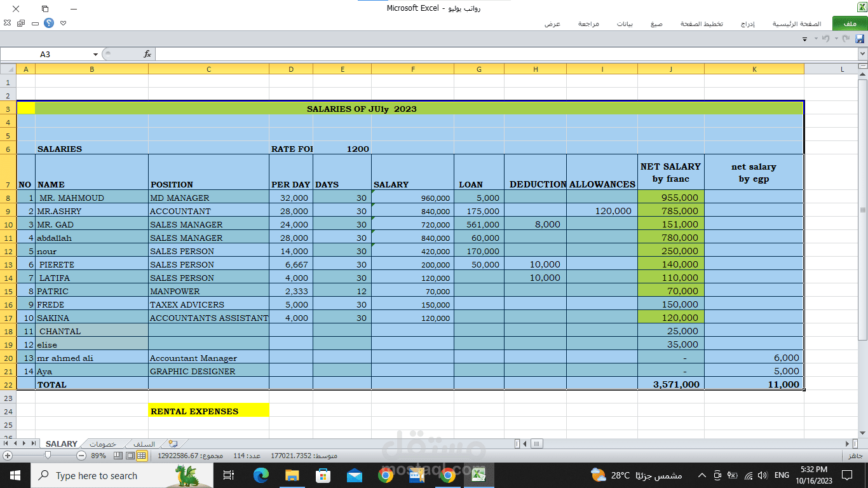
Task: Select the yellow RENTAL EXPENSES cell
Action: [208, 411]
